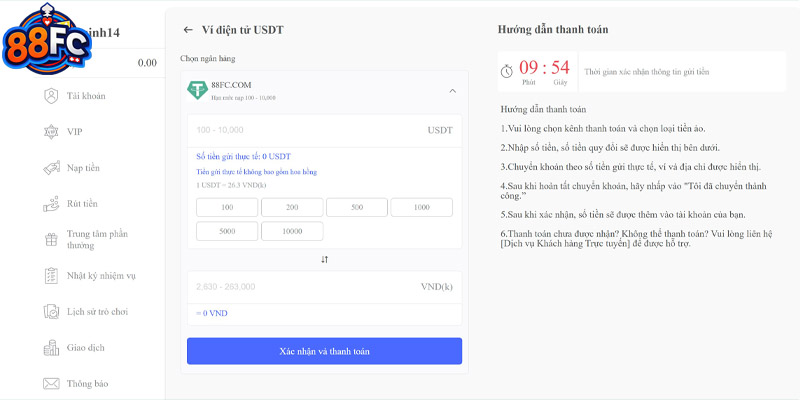The height and width of the screenshot is (400, 800).
Task: Click Thời gian xác nhận thông tin gửi tiền
Action: (647, 72)
